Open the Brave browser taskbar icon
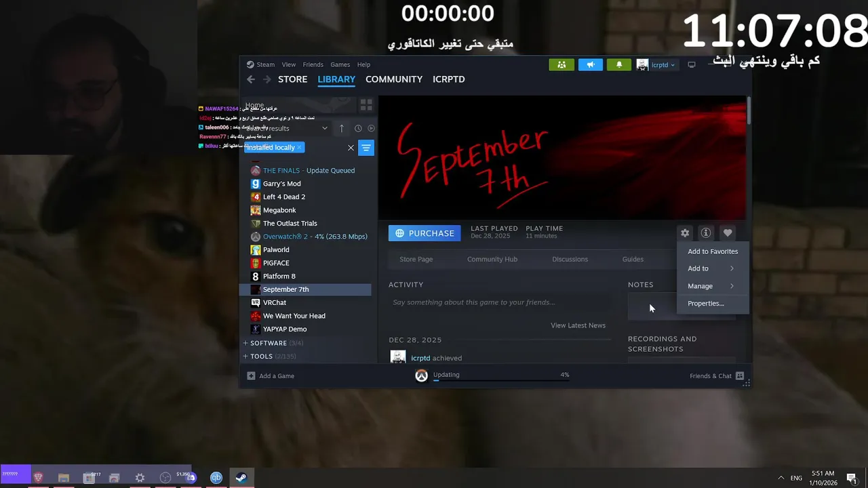The height and width of the screenshot is (488, 868). (39, 478)
